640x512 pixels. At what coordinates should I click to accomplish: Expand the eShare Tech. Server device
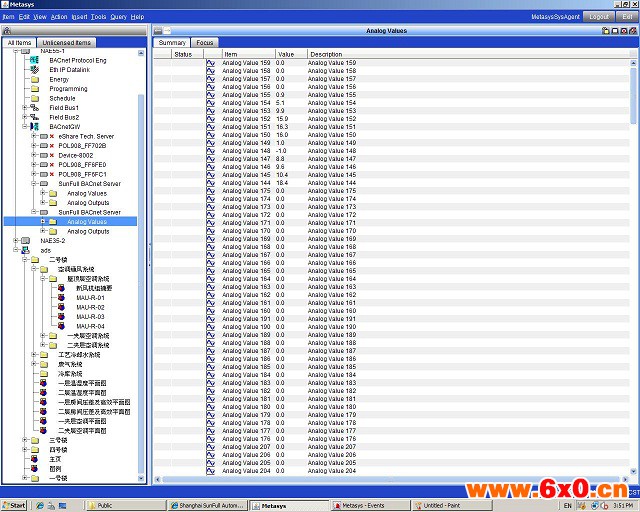click(x=34, y=136)
